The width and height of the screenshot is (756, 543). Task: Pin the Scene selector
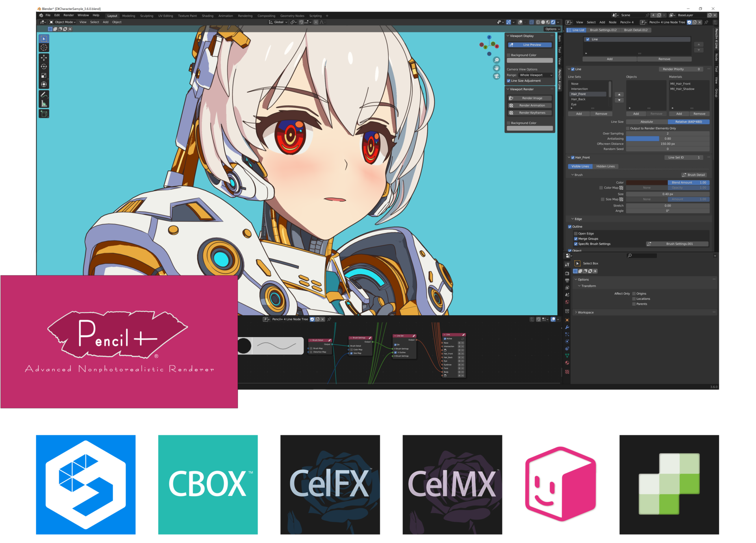pos(647,15)
